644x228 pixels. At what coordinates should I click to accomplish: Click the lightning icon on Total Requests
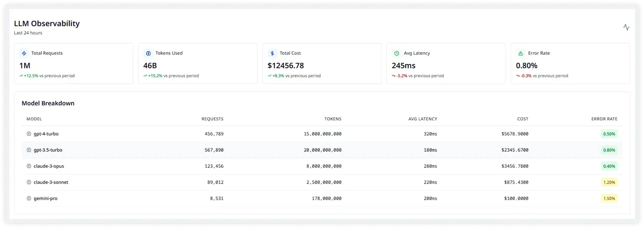[x=24, y=53]
